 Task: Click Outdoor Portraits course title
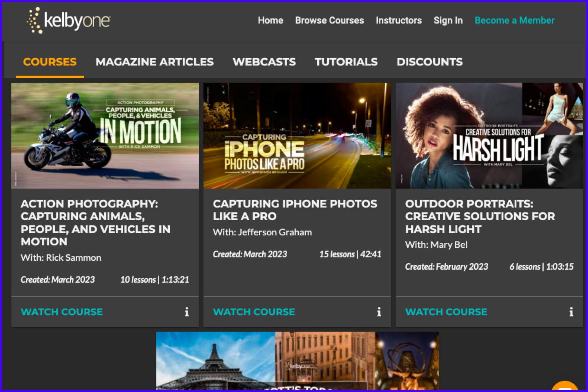[480, 216]
